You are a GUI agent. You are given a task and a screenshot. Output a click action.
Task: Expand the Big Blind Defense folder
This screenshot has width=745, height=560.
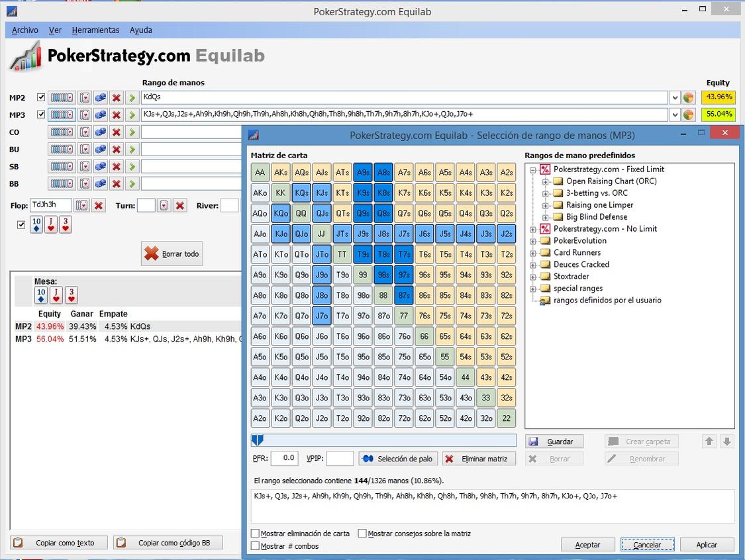point(546,217)
